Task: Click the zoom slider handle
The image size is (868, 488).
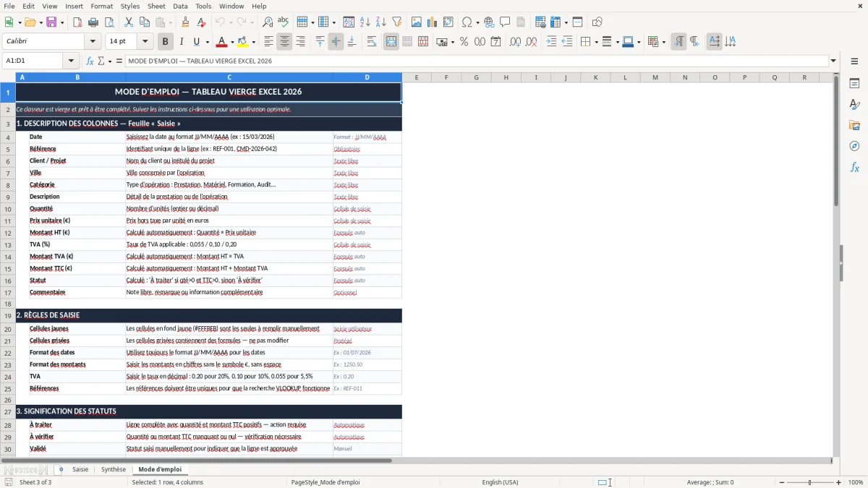Action: 809,482
